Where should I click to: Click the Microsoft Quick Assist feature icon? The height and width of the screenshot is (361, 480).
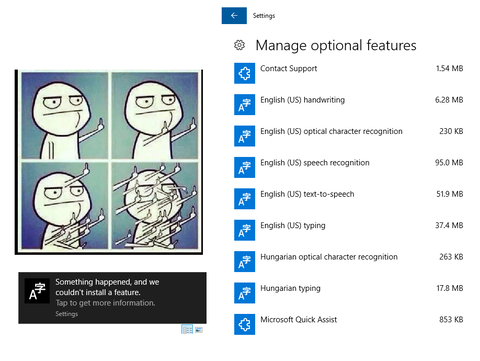coord(244,324)
